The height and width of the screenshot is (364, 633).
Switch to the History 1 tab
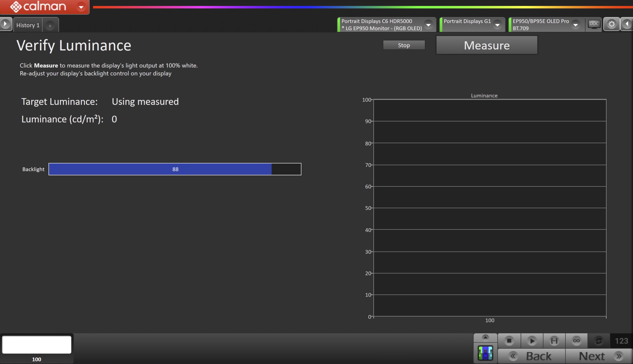[x=28, y=25]
